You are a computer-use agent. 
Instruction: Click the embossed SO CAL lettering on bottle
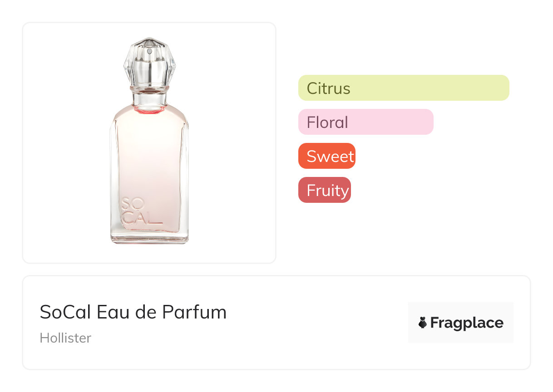pyautogui.click(x=138, y=211)
